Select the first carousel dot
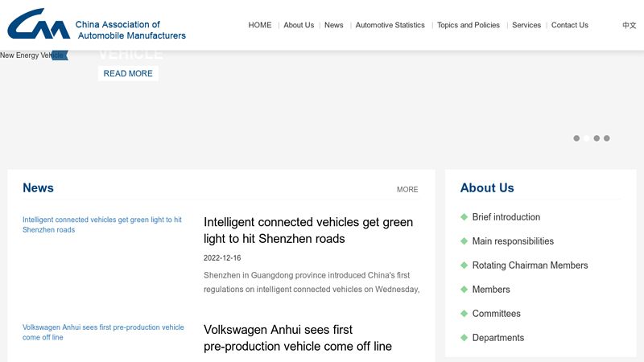 [x=576, y=138]
